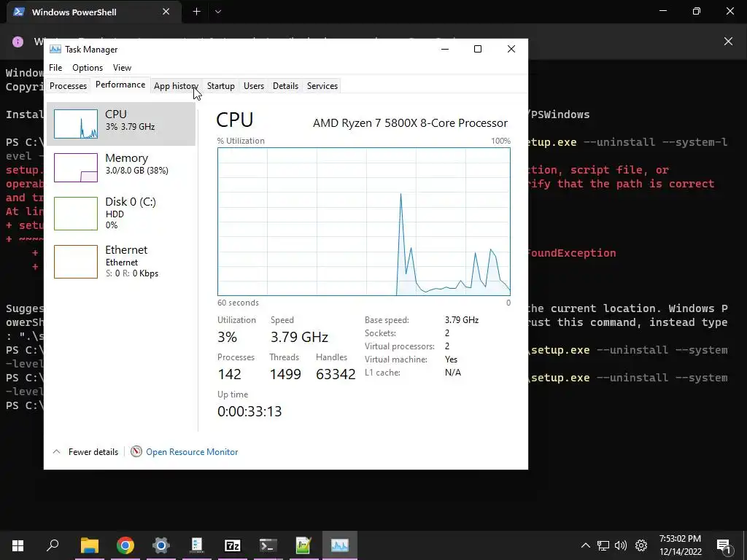This screenshot has height=560, width=747.
Task: Click the Resource Monitor gauge icon
Action: click(x=136, y=451)
